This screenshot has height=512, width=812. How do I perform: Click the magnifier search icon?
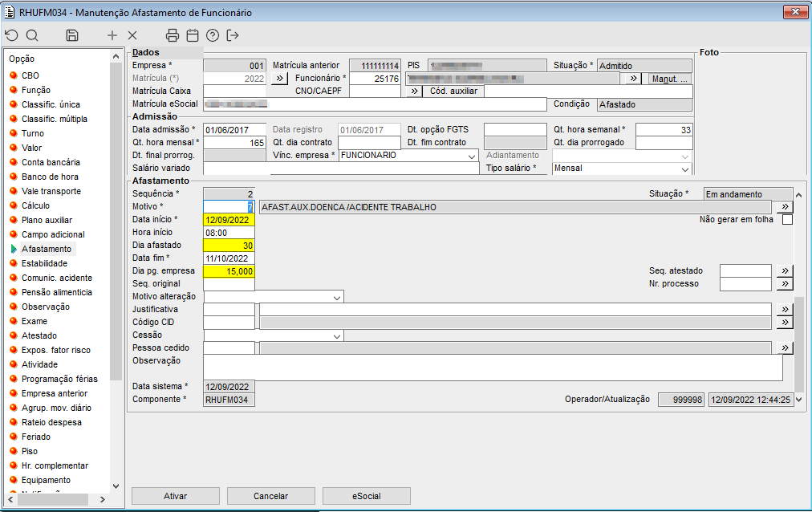[x=32, y=35]
